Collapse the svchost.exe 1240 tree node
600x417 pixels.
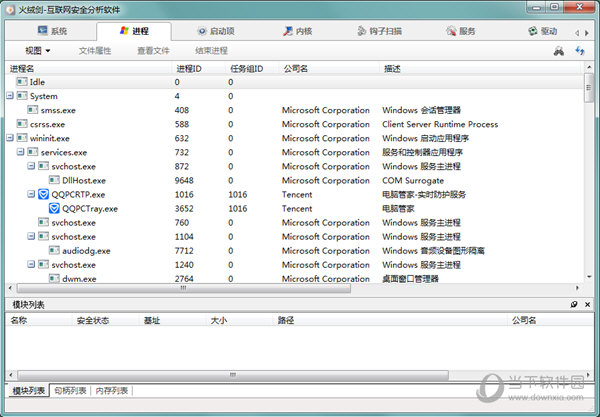pyautogui.click(x=31, y=264)
